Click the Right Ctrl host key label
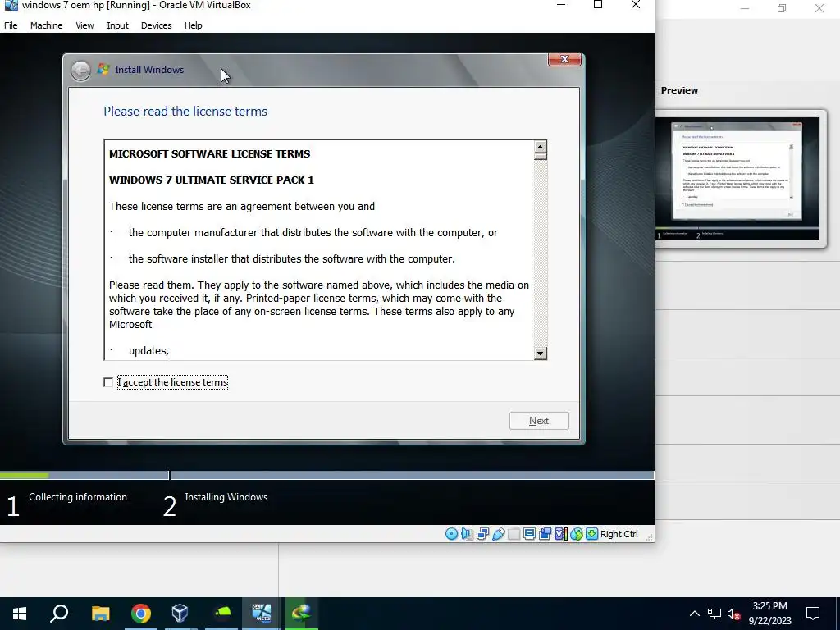Screen dimensions: 840x630 [619, 534]
